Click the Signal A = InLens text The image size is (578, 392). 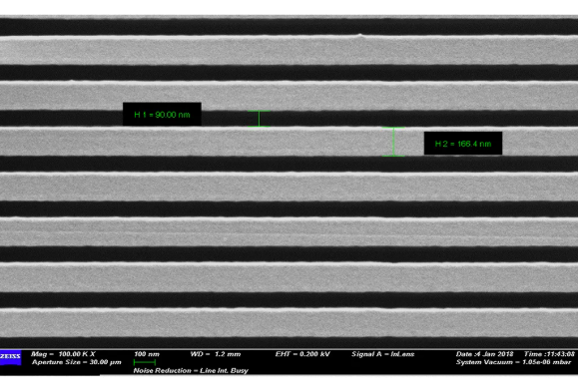[x=382, y=354]
